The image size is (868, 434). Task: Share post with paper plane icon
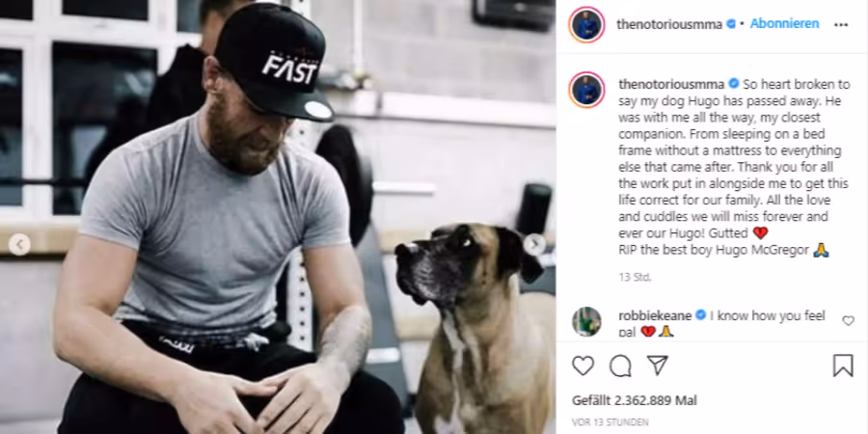(657, 366)
